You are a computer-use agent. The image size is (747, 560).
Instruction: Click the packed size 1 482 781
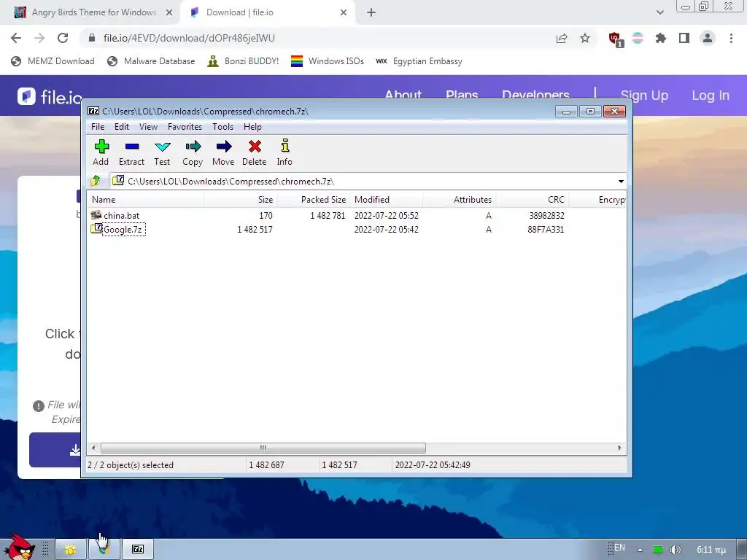pos(328,216)
